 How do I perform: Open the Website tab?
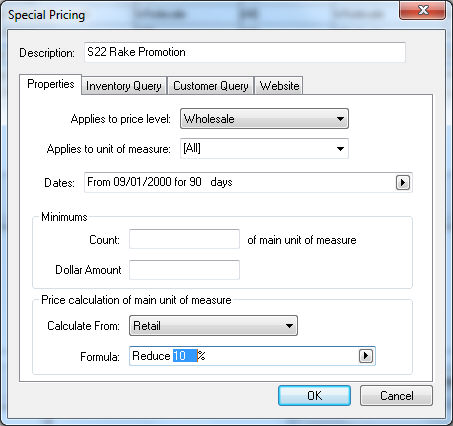point(279,86)
